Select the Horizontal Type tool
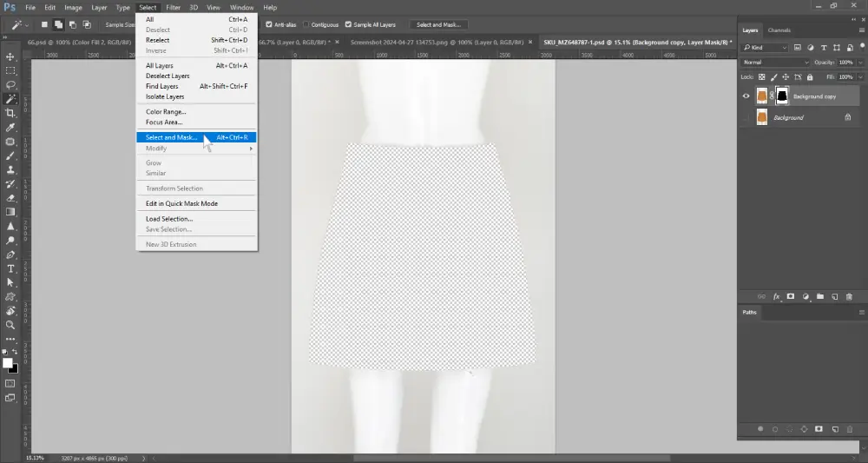Viewport: 868px width, 463px height. point(10,268)
